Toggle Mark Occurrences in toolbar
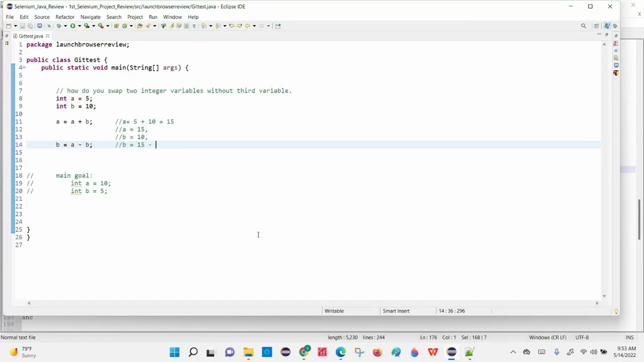644x362 pixels. [172, 26]
